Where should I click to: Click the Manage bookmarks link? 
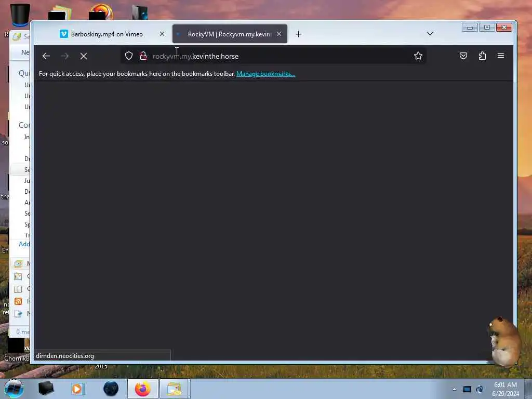265,74
